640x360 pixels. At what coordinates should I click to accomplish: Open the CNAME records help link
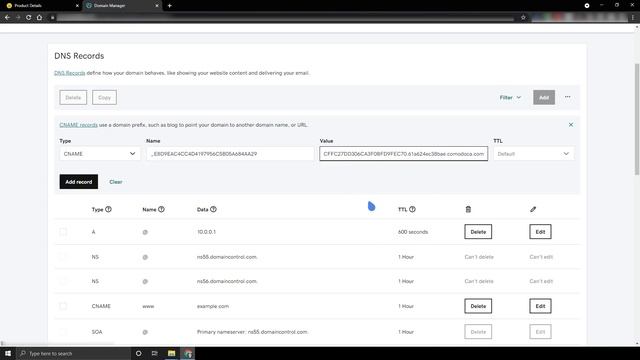click(78, 125)
